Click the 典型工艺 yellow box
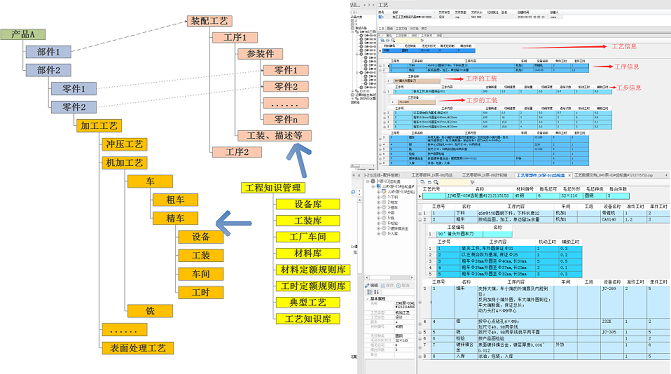This screenshot has height=374, width=671. pyautogui.click(x=308, y=302)
